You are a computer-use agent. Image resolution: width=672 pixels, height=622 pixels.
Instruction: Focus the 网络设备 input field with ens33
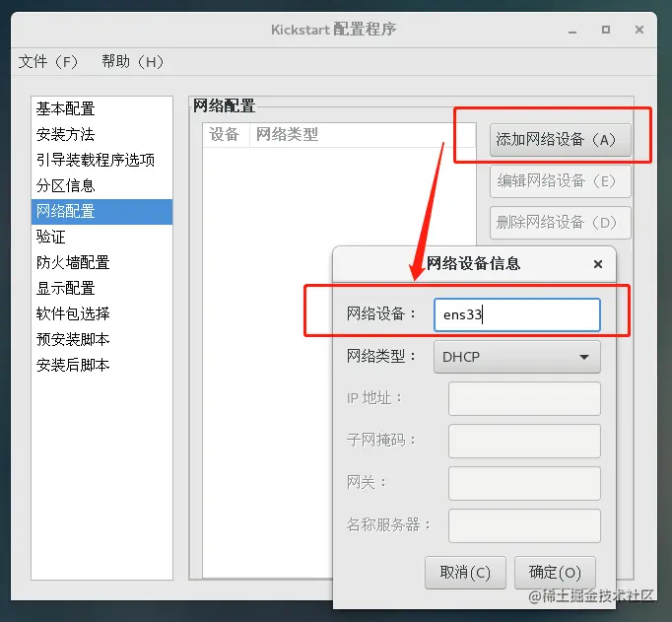pos(517,315)
